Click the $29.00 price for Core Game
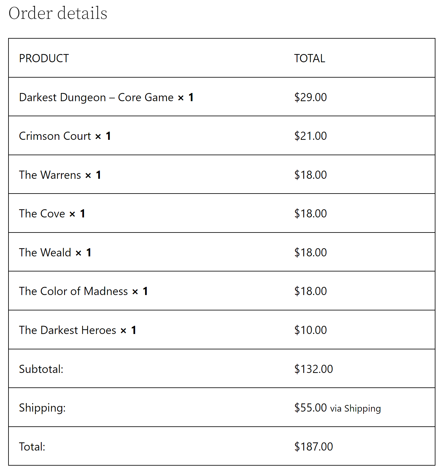The height and width of the screenshot is (476, 448). (x=310, y=97)
